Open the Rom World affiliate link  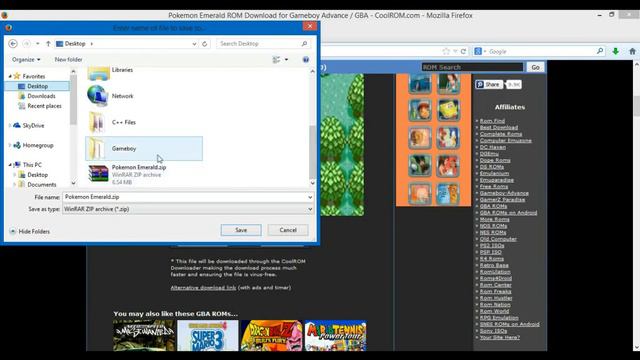click(494, 311)
